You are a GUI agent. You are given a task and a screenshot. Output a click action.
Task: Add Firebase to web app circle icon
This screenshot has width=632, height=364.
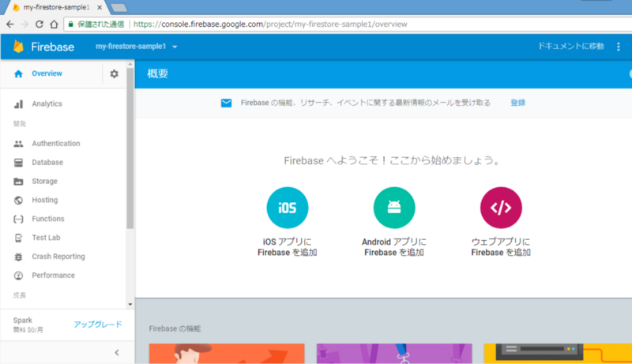pyautogui.click(x=501, y=208)
